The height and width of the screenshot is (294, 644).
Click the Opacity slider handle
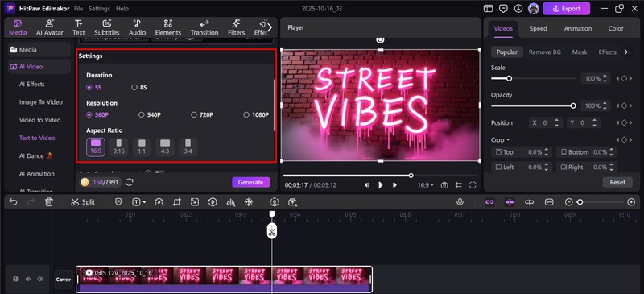(573, 106)
